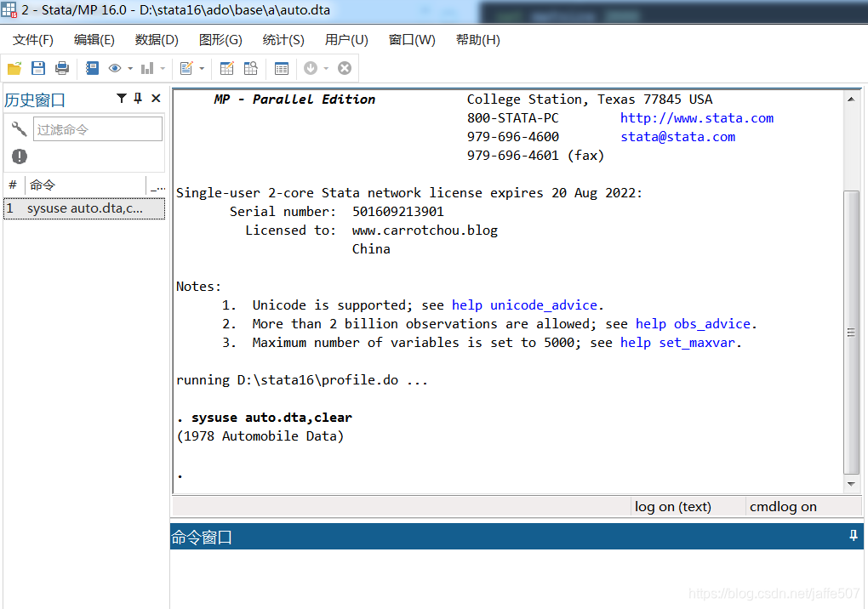
Task: Click the Stata title bar application icon
Action: click(x=9, y=10)
